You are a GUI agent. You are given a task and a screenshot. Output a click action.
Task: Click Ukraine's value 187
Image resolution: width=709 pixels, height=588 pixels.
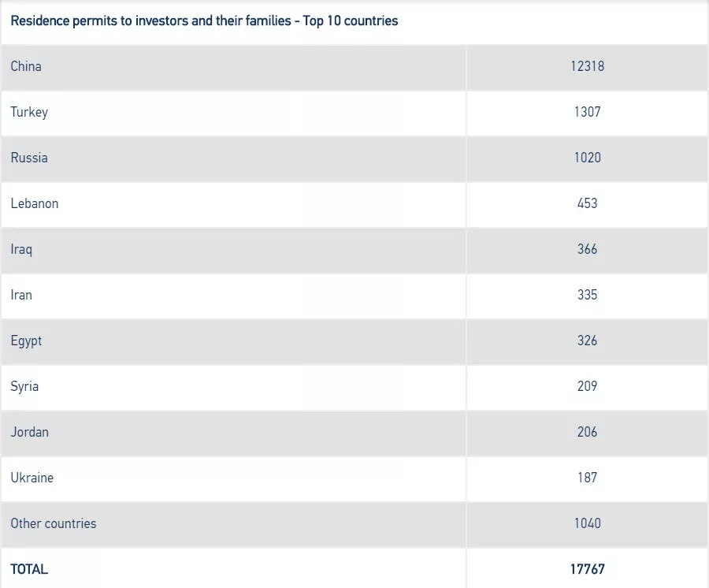587,478
